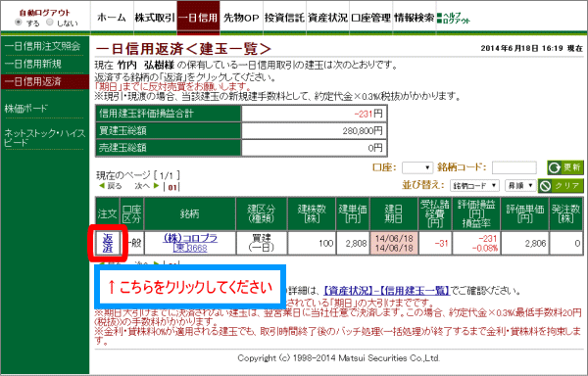
Task: Click the 評価損益 value -231 in the コロプラ row
Action: 487,239
